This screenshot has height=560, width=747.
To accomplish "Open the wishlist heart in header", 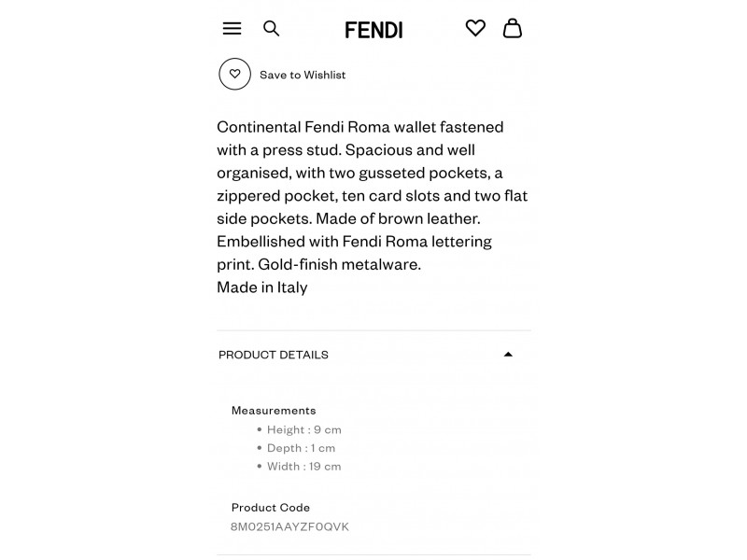I will point(475,28).
